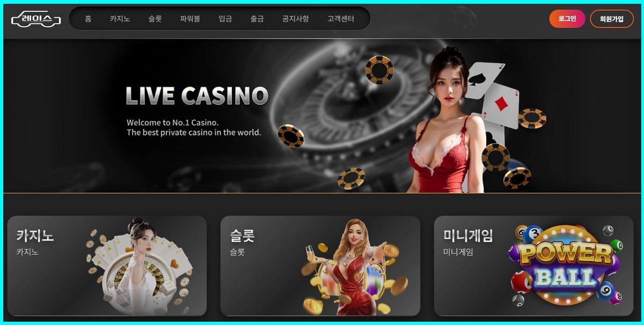Click the LIVE CASINO banner heading
644x325 pixels.
197,96
